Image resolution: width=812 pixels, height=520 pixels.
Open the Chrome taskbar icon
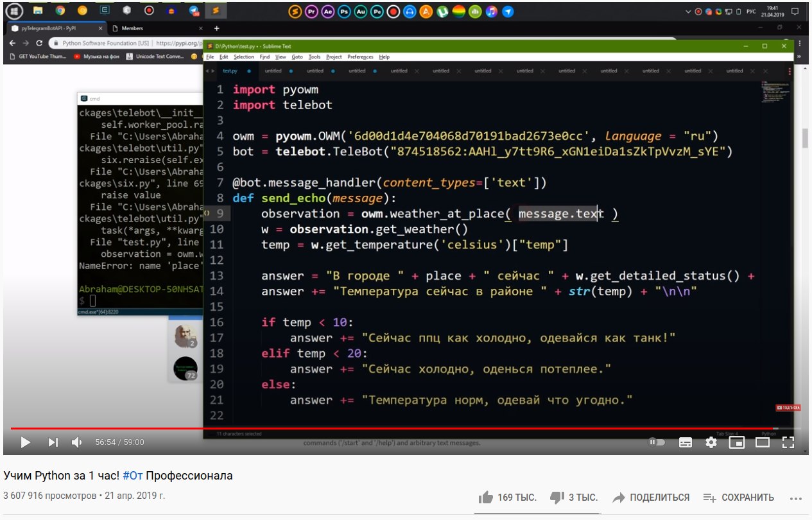click(60, 11)
